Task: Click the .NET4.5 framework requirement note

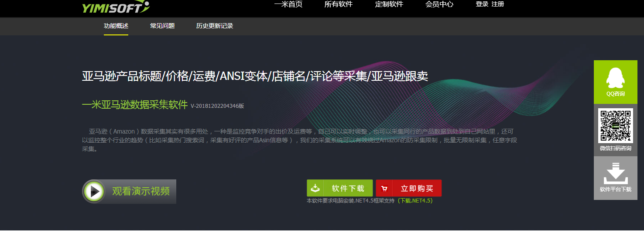Action: coord(350,201)
